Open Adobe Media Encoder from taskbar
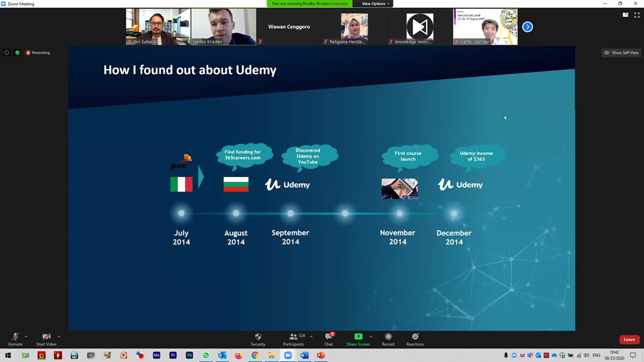 click(x=156, y=355)
